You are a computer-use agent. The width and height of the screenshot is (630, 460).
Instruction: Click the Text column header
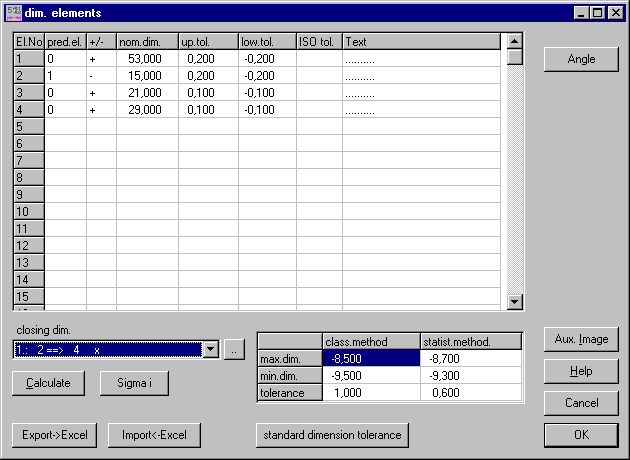tap(420, 42)
